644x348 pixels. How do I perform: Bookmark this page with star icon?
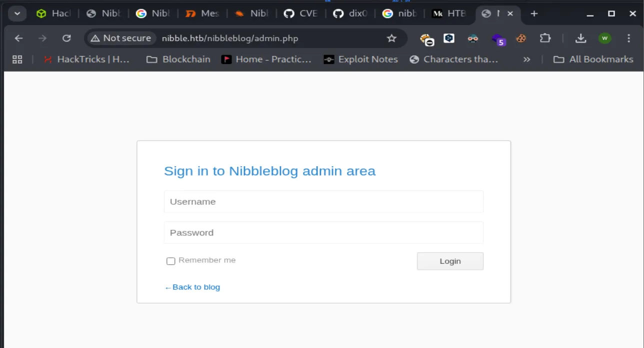point(391,39)
